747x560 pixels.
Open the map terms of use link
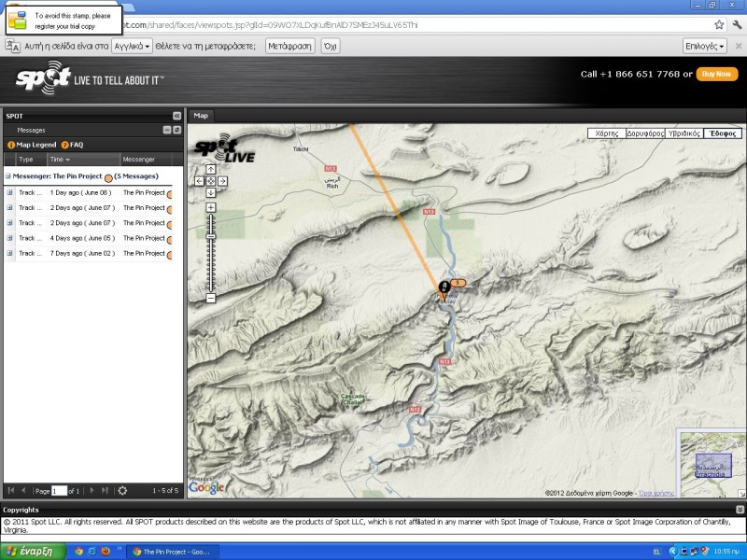pyautogui.click(x=656, y=493)
